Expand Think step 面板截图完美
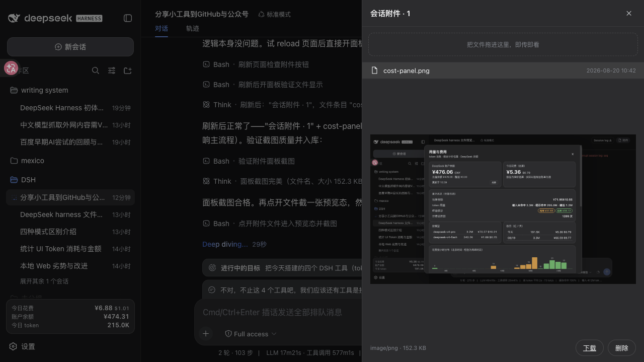The image size is (644, 362). point(282,181)
